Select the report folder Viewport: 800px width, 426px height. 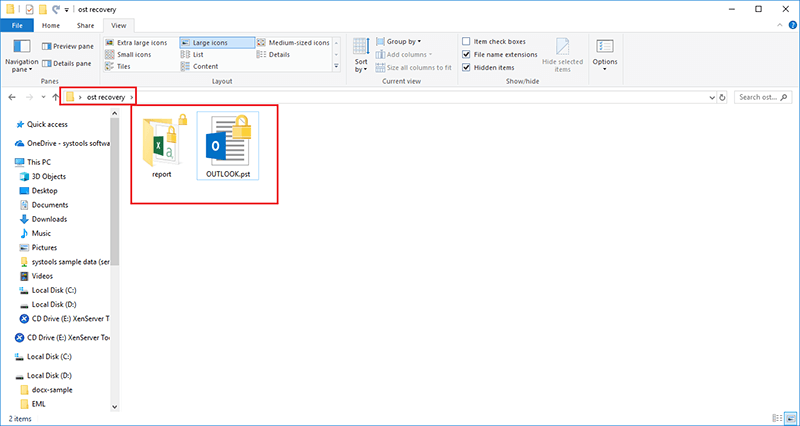pos(161,147)
